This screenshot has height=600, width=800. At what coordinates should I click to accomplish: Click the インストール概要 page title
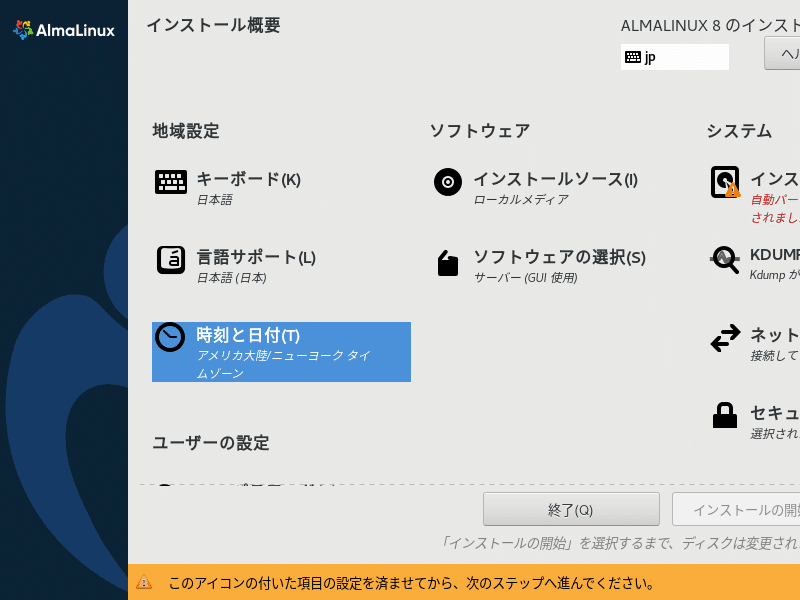(214, 25)
